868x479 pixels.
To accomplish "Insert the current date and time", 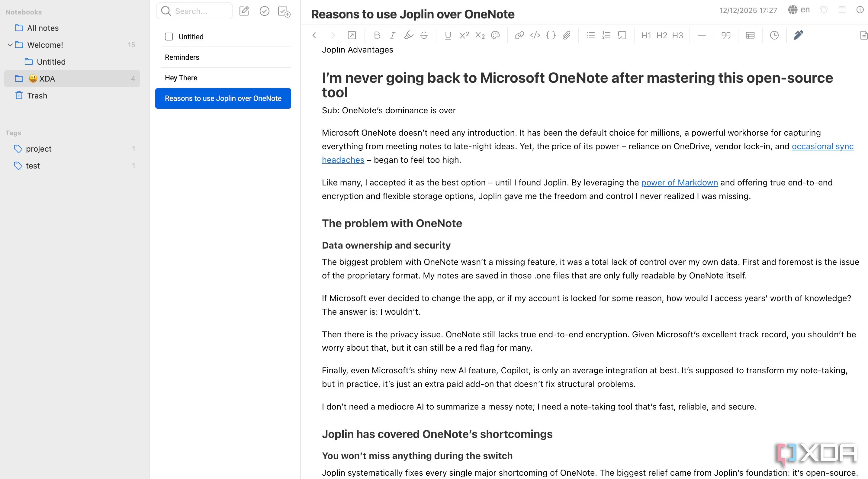I will [x=774, y=35].
